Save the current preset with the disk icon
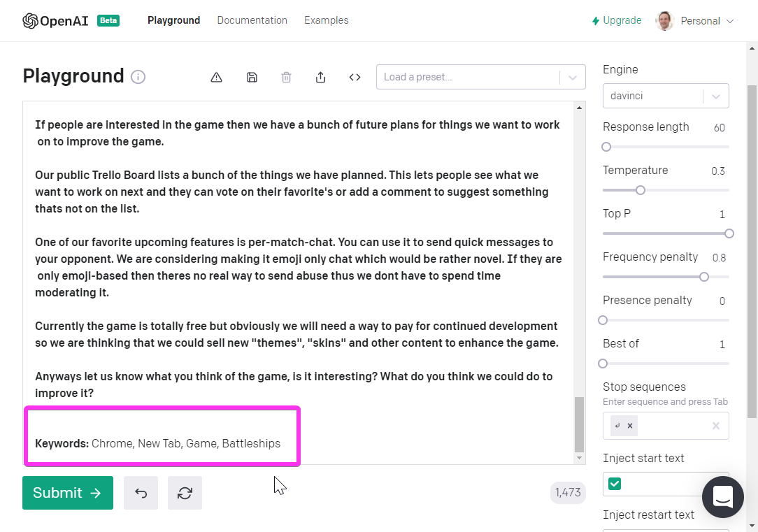The height and width of the screenshot is (532, 758). click(x=252, y=78)
